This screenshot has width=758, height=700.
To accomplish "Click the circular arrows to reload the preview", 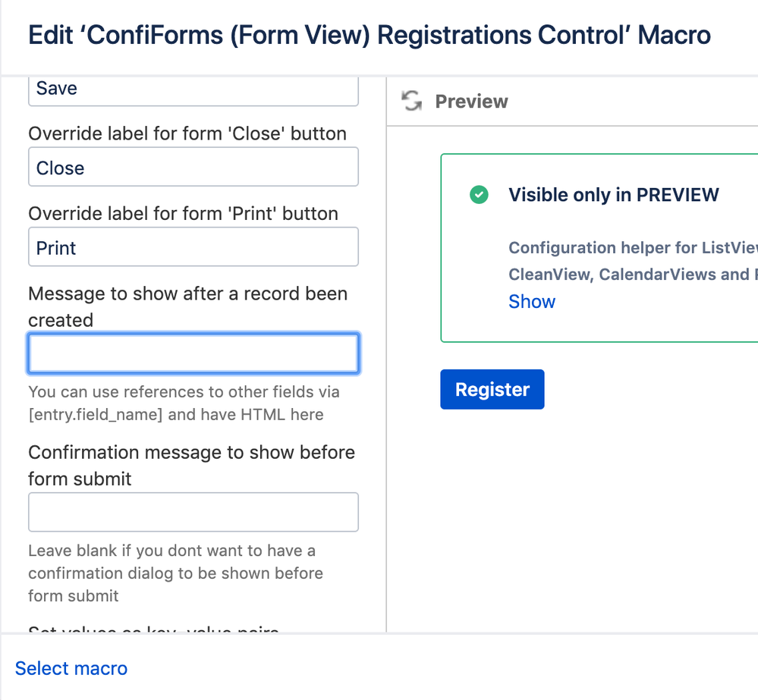I will click(410, 101).
